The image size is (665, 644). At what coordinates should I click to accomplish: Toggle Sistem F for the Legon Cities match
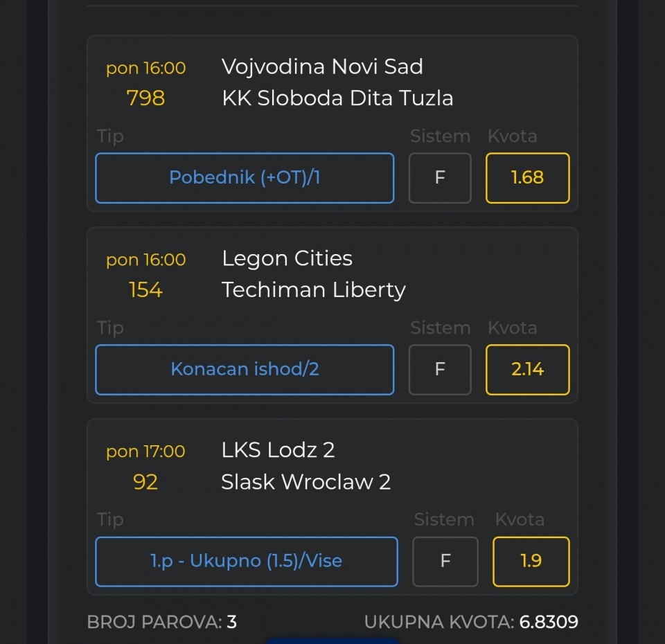coord(440,370)
